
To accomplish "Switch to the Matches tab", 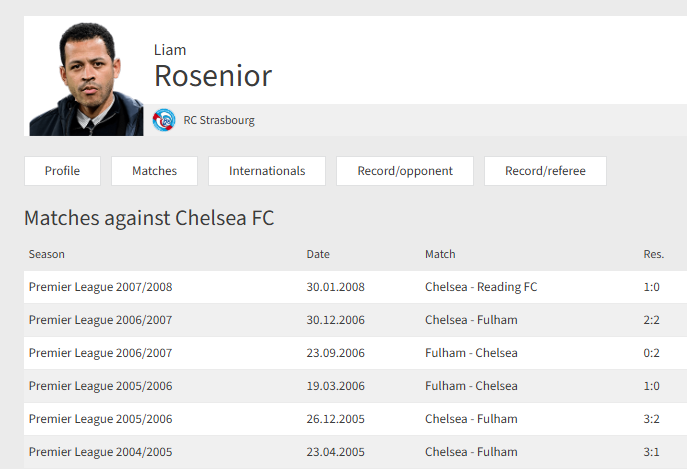I will click(x=154, y=171).
